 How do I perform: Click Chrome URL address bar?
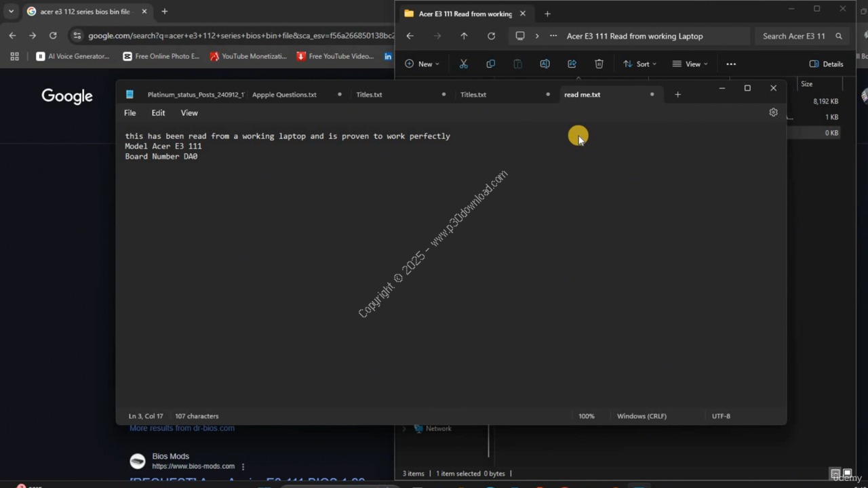click(241, 35)
